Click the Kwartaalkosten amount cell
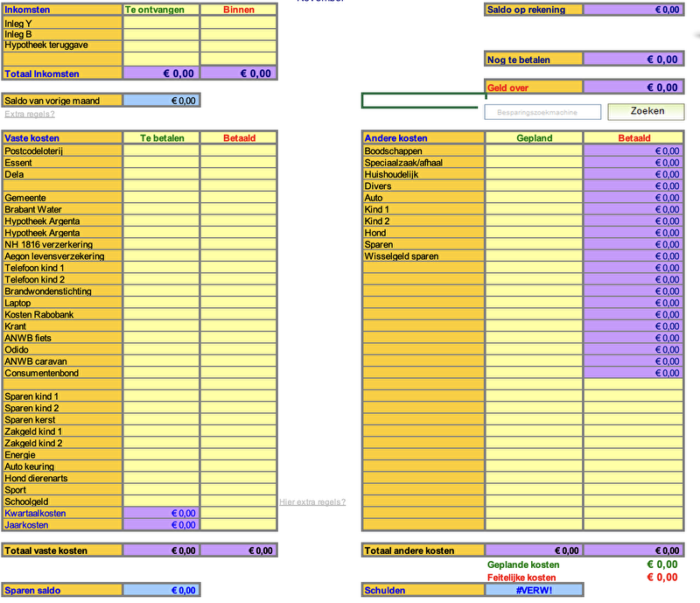This screenshot has width=700, height=603. pyautogui.click(x=161, y=514)
